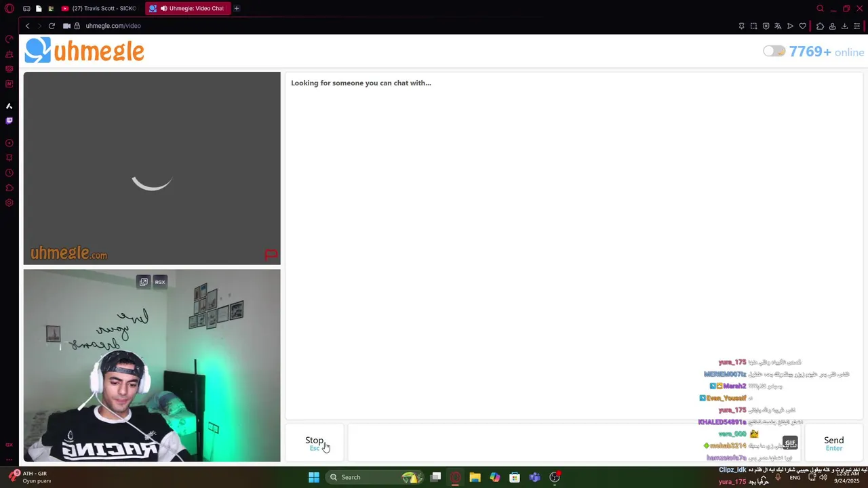Bookmark the page with heart icon
The image size is (868, 488).
(803, 26)
